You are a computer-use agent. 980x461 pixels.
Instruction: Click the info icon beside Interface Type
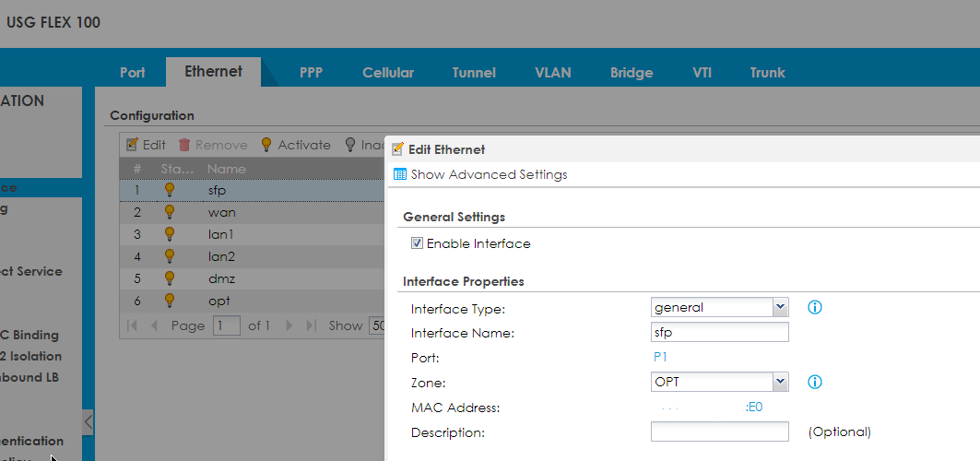[814, 307]
